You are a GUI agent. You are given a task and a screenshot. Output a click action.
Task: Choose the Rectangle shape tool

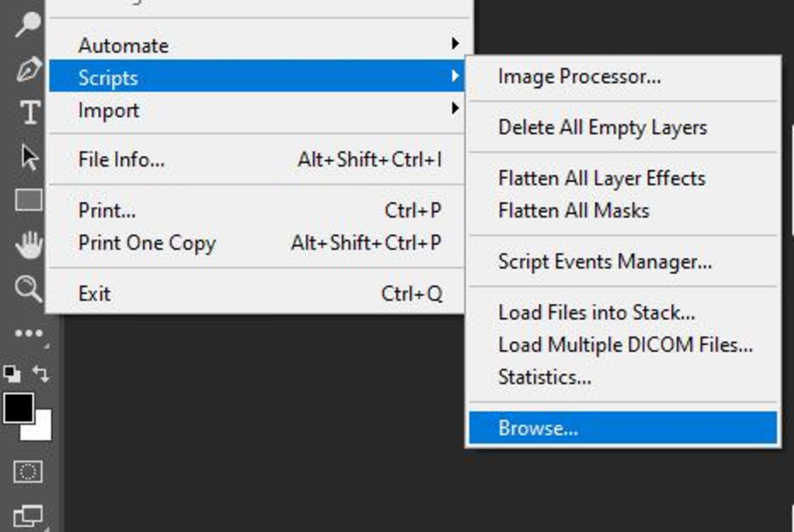click(28, 200)
